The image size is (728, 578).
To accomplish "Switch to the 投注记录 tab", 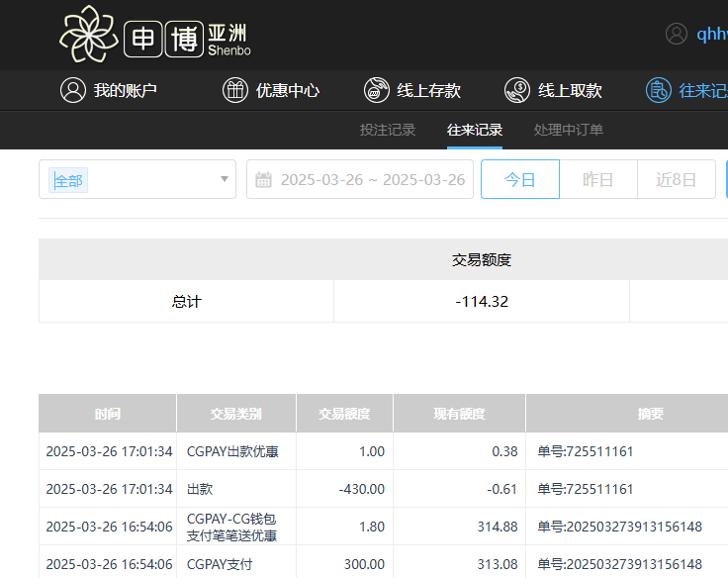I will point(388,130).
